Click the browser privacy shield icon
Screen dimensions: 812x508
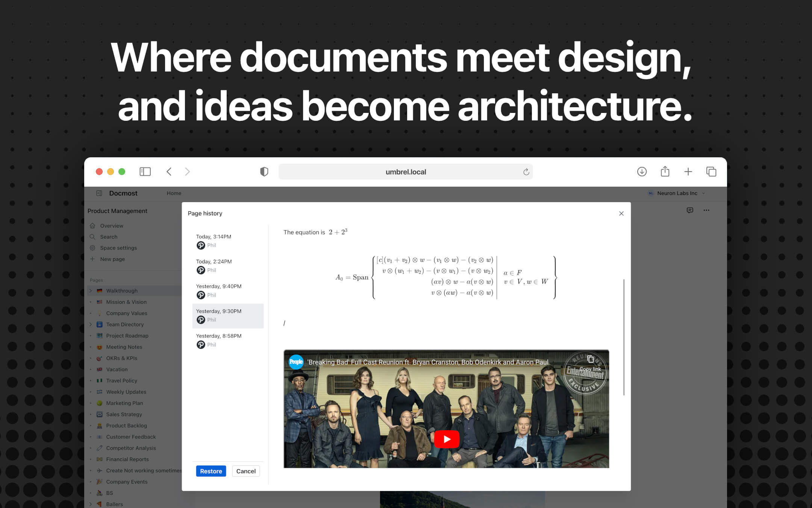(x=264, y=172)
